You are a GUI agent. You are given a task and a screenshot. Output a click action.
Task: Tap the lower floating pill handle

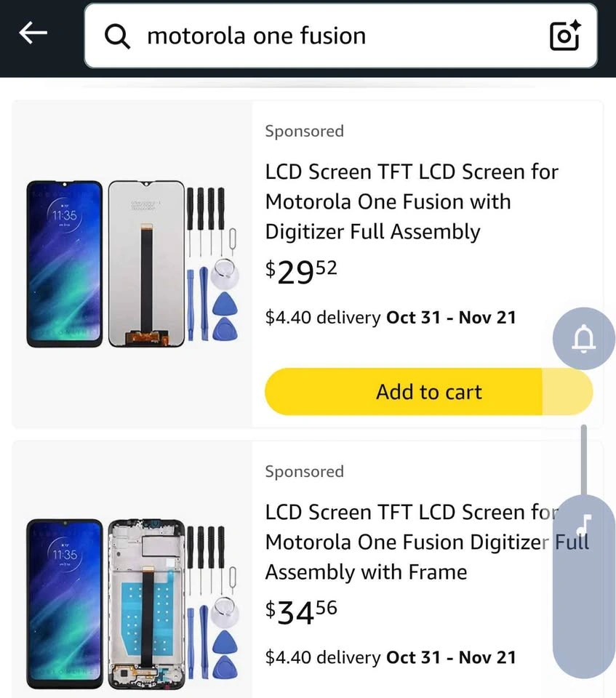click(x=585, y=618)
